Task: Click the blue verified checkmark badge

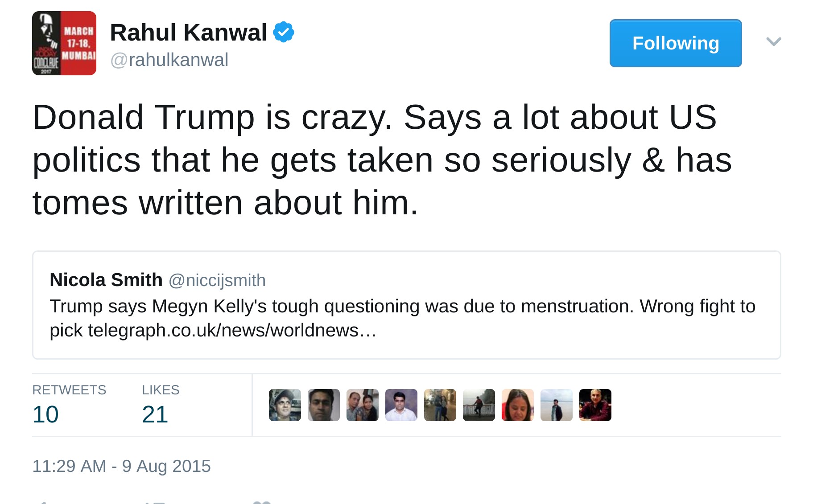Action: point(284,32)
